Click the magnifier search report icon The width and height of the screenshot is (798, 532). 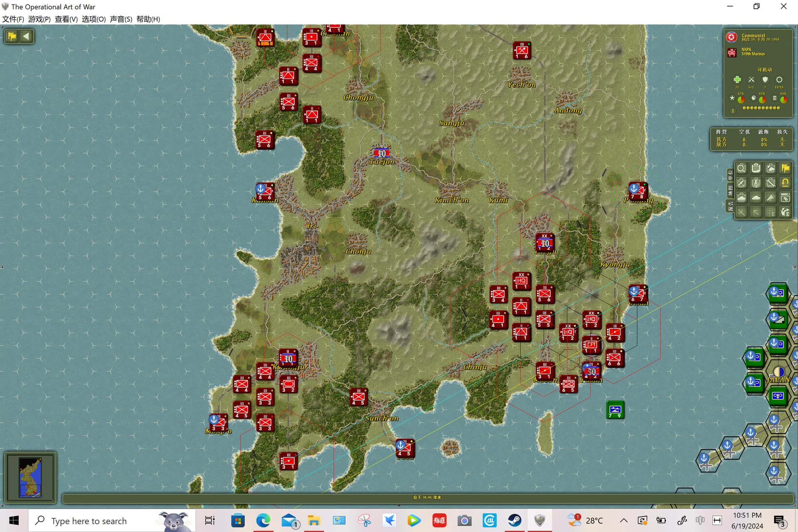pos(741,168)
